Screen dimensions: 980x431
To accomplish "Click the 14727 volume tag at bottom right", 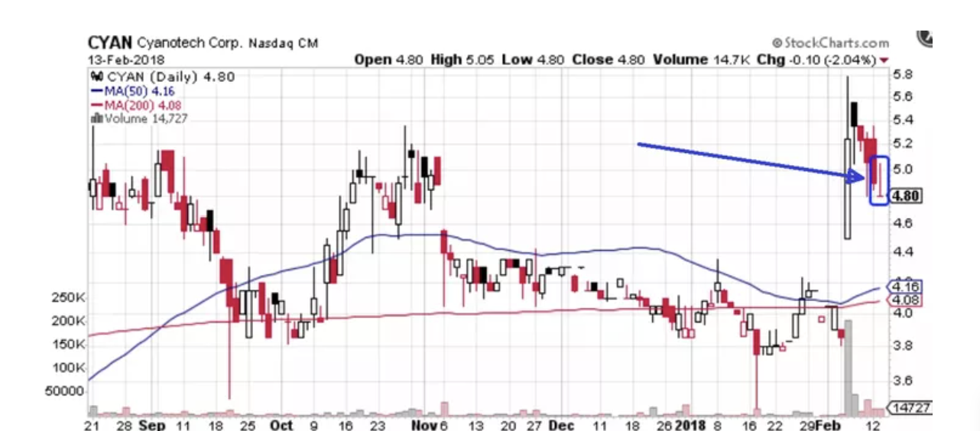I will point(910,408).
